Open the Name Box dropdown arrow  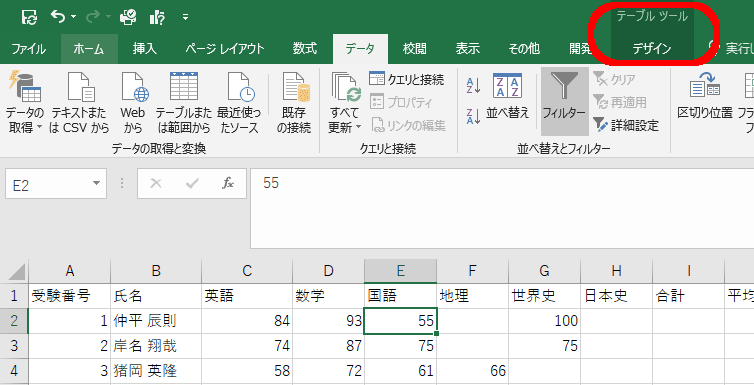pyautogui.click(x=96, y=184)
